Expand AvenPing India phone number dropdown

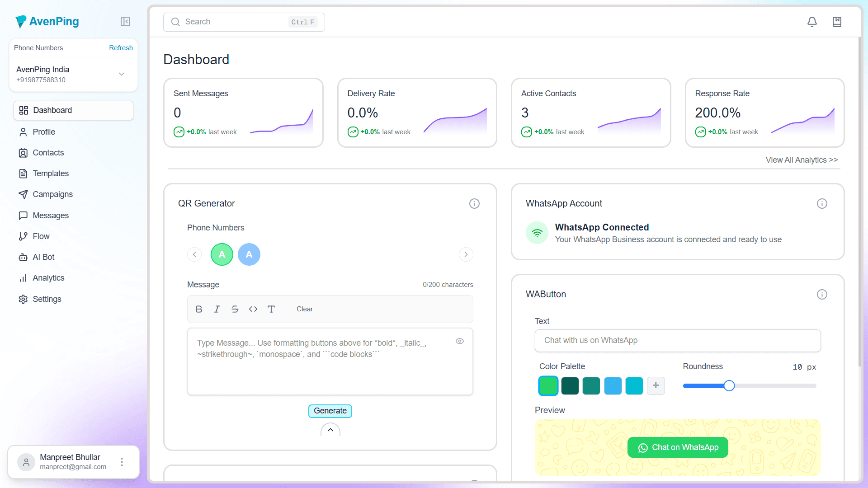pos(122,74)
